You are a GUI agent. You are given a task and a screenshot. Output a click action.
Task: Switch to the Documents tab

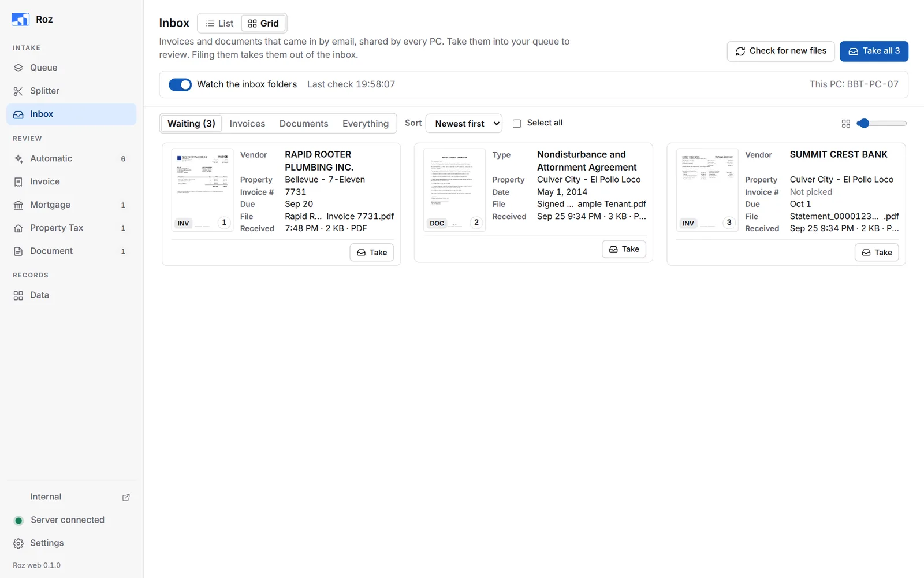[x=304, y=123]
